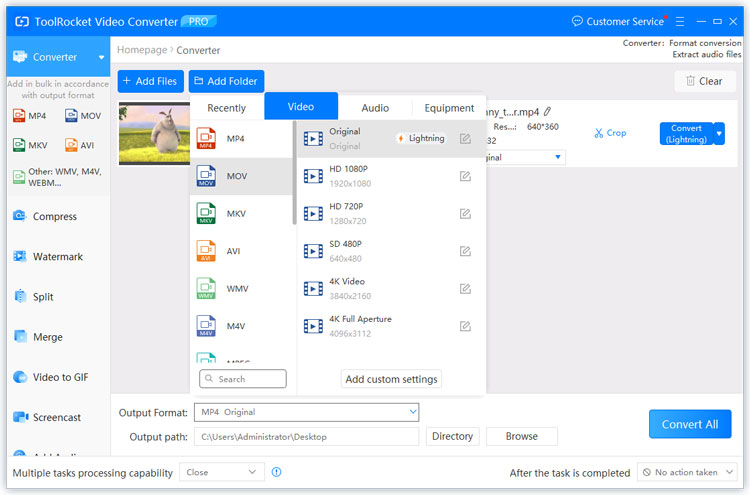Expand the Converter sidebar dropdown
This screenshot has height=495, width=750.
tap(101, 57)
